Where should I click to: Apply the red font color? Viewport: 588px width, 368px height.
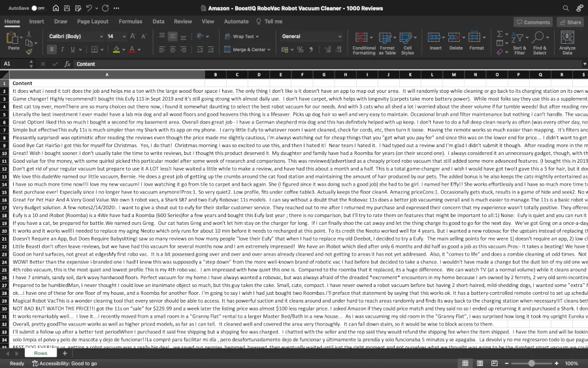(131, 50)
